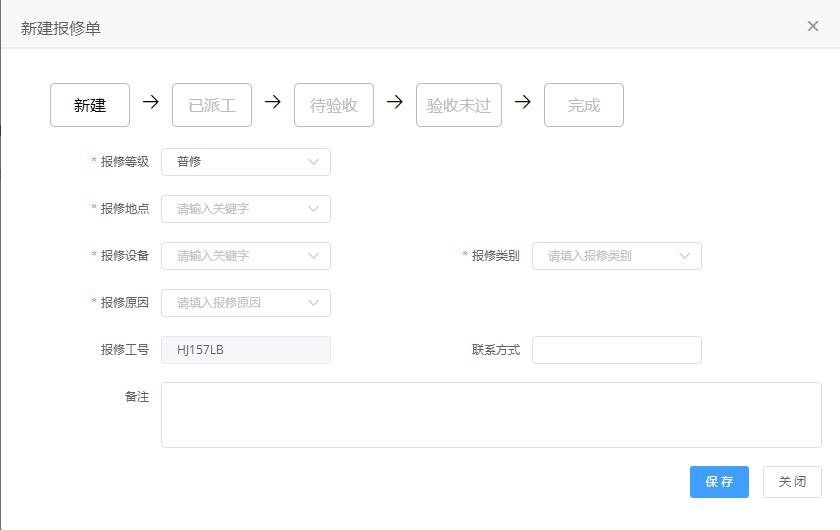Click arrow between 待验收 and 验收未过

[395, 101]
